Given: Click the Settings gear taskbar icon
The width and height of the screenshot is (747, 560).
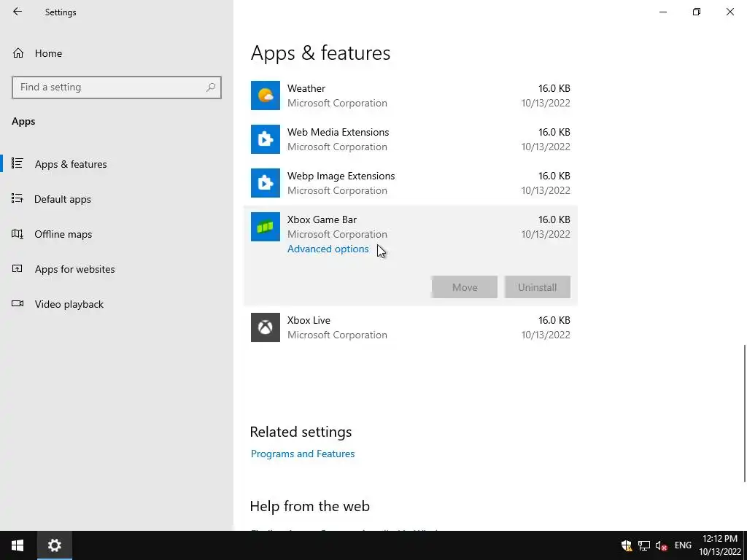Looking at the screenshot, I should [54, 545].
